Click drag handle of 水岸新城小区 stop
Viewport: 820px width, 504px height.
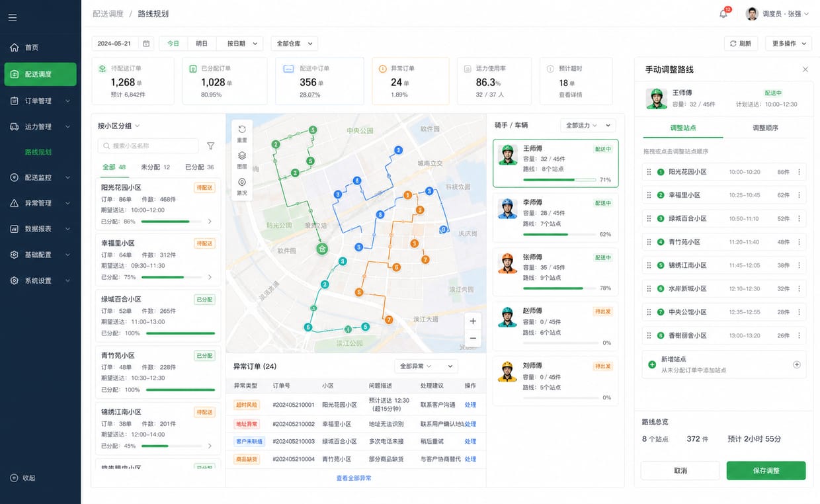click(x=649, y=288)
